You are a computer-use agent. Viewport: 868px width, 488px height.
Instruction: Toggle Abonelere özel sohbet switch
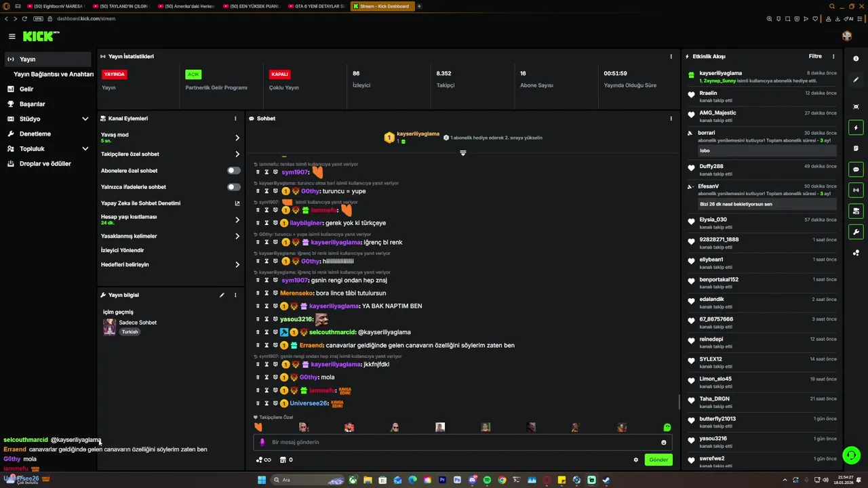[x=234, y=171]
